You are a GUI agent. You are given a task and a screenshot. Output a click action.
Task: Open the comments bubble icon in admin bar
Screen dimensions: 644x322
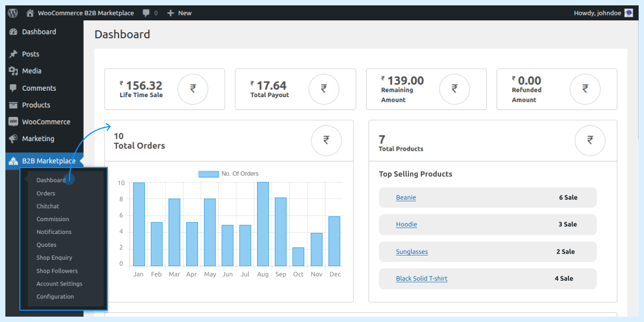[x=147, y=13]
